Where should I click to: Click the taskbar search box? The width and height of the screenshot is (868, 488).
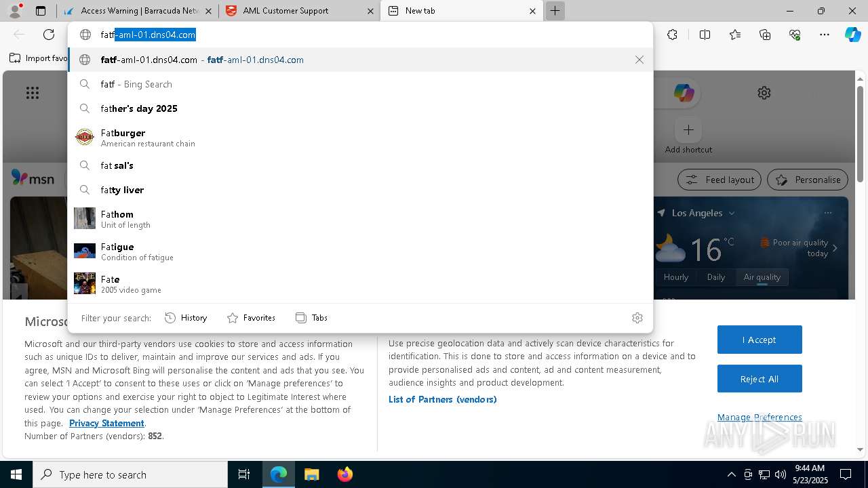[130, 474]
